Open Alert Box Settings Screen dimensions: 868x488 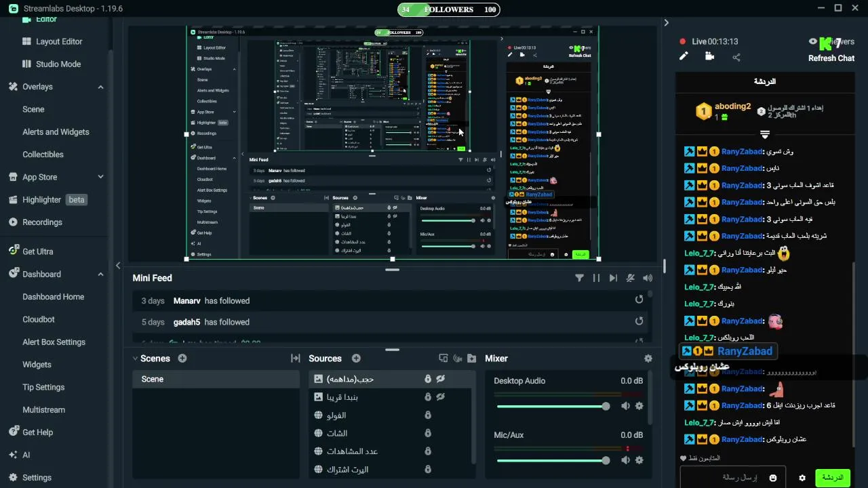tap(54, 342)
